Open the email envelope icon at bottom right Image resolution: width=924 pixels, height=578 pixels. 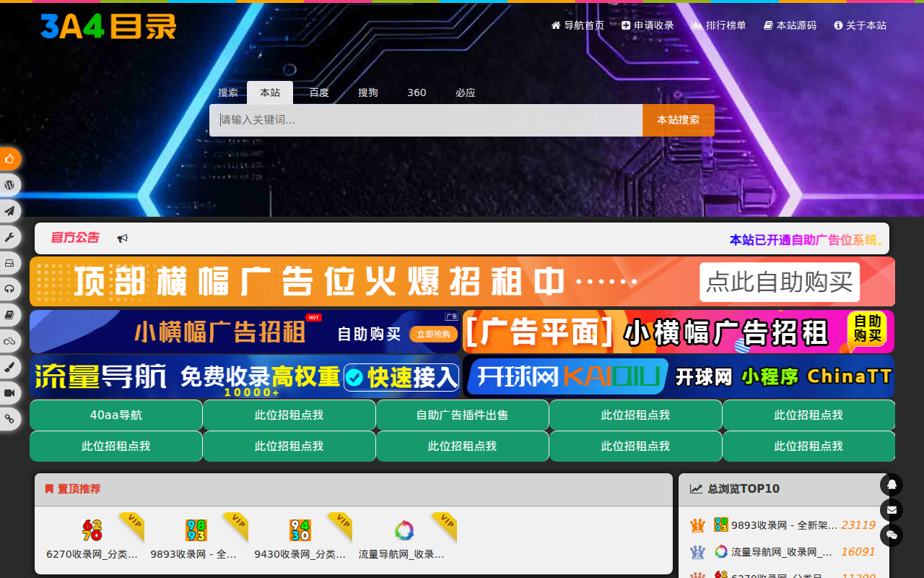[892, 510]
